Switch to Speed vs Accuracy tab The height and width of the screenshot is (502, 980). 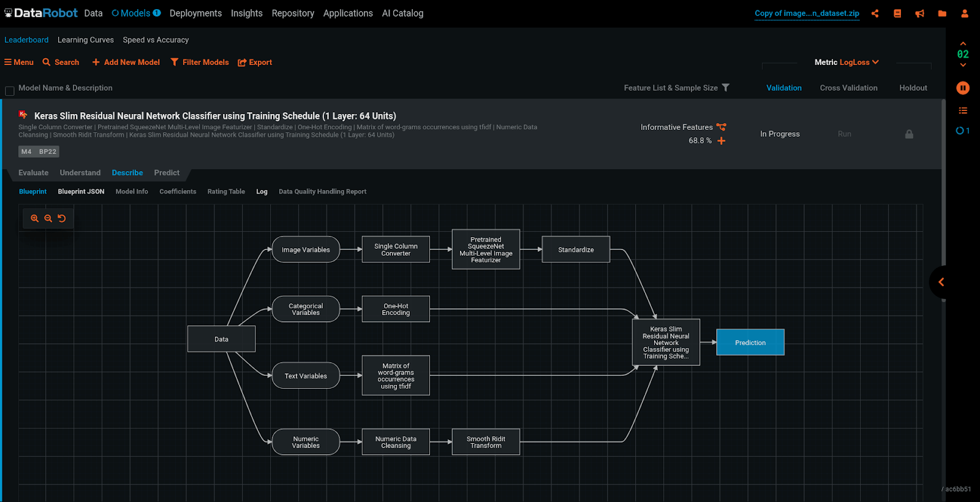pyautogui.click(x=156, y=40)
